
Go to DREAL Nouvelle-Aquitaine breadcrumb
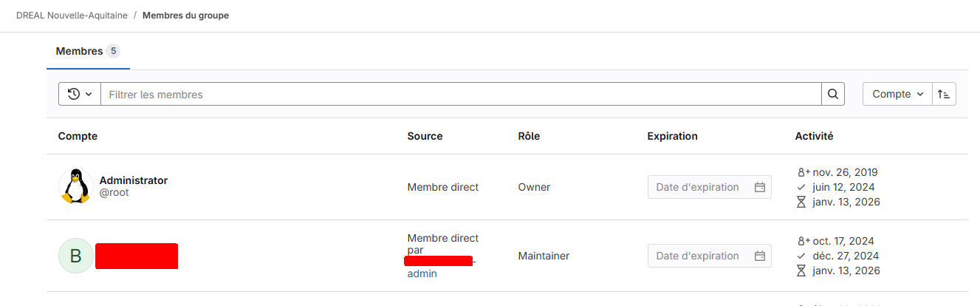coord(70,15)
